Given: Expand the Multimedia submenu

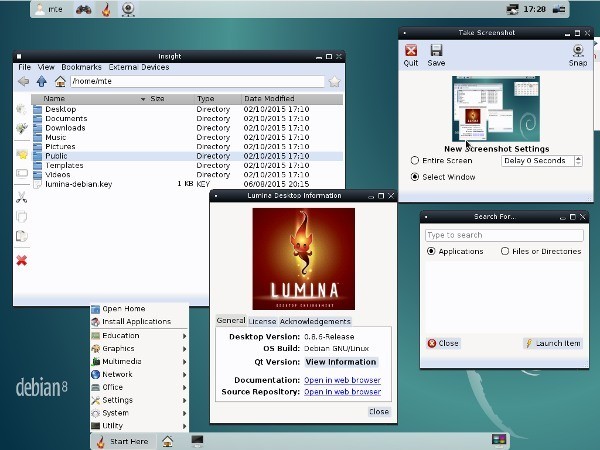Looking at the screenshot, I should coord(139,362).
